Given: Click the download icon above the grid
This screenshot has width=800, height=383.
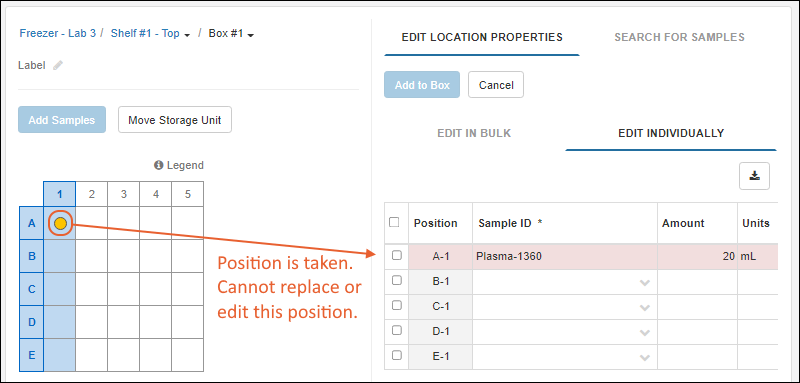Looking at the screenshot, I should [755, 176].
